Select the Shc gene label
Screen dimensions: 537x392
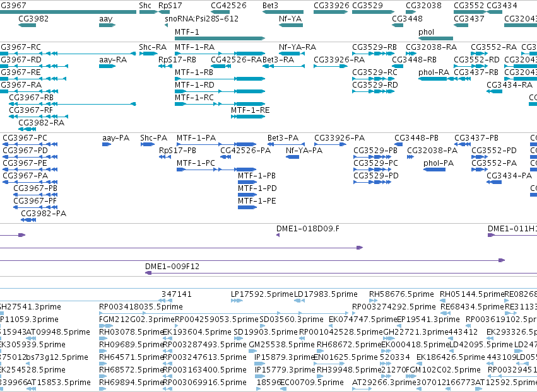pos(145,6)
